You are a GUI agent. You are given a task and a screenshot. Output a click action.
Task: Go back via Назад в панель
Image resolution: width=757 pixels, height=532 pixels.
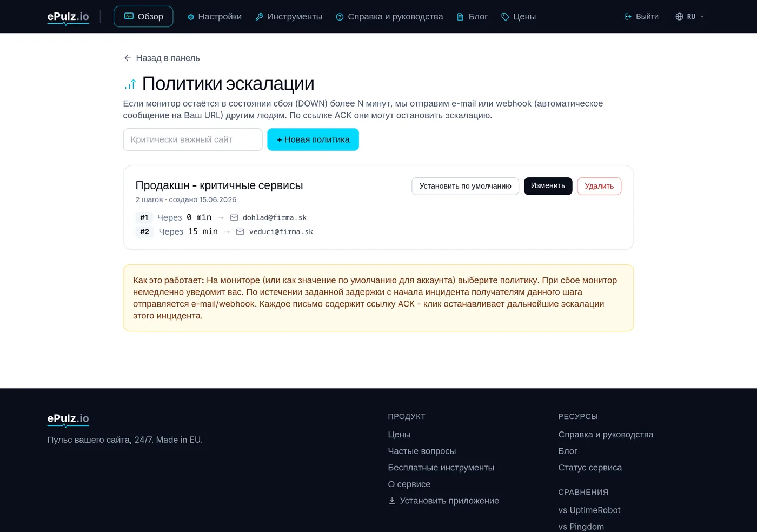(x=162, y=58)
